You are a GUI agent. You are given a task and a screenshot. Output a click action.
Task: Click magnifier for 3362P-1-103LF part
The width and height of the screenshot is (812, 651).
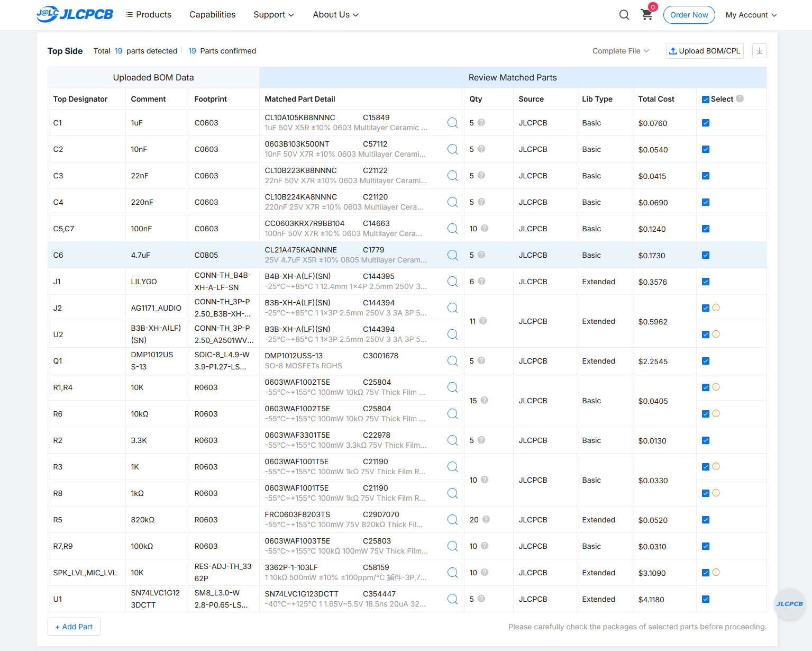(453, 573)
